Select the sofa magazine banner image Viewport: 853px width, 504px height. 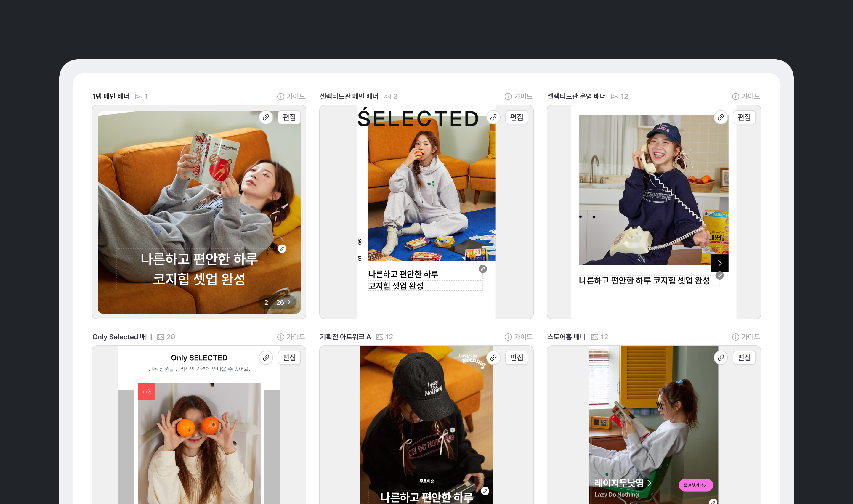pyautogui.click(x=199, y=212)
